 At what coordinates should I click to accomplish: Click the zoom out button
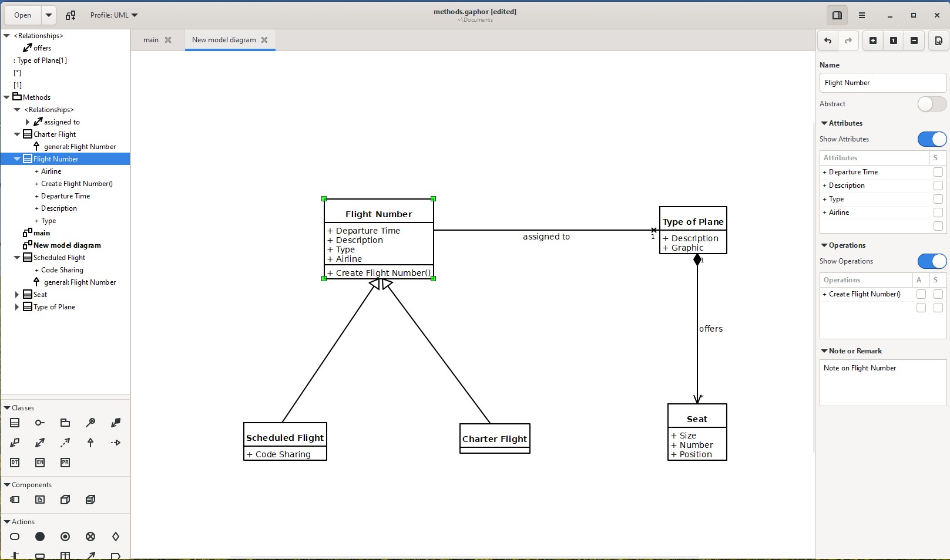(x=914, y=41)
